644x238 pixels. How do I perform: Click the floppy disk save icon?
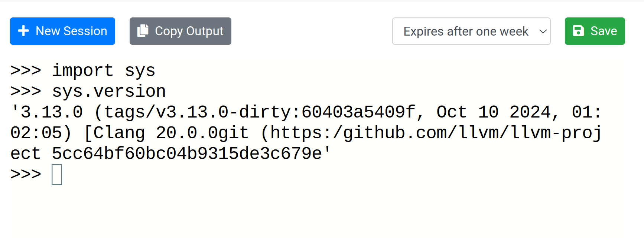[x=578, y=31]
